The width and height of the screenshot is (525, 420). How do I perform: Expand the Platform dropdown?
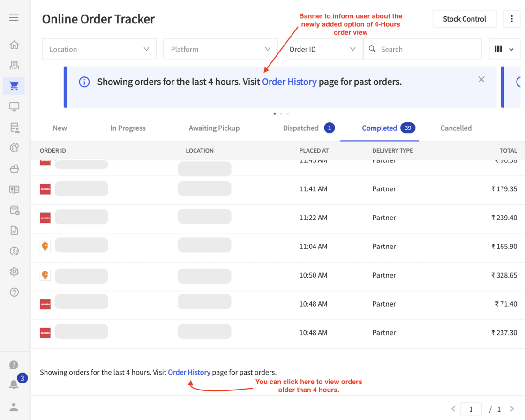[220, 49]
